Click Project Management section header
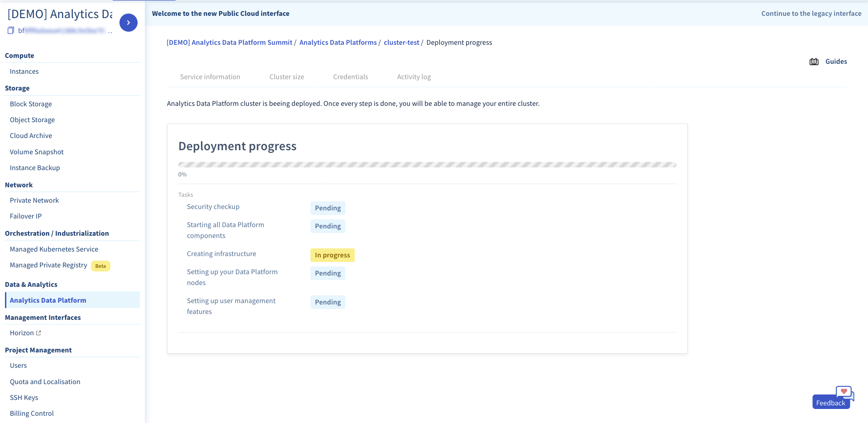 [x=38, y=350]
